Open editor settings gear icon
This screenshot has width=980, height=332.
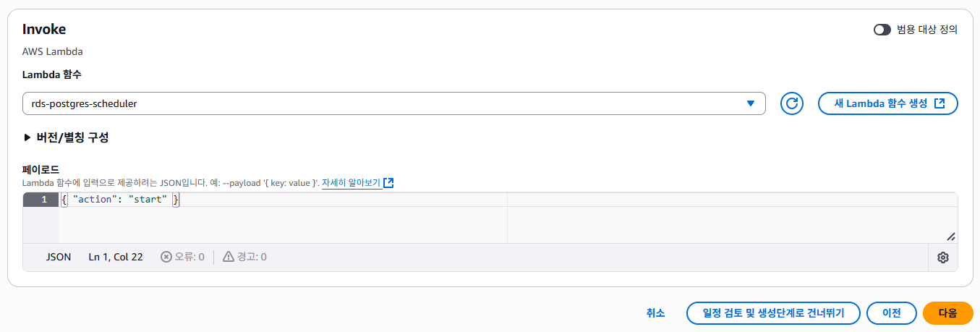click(x=943, y=257)
